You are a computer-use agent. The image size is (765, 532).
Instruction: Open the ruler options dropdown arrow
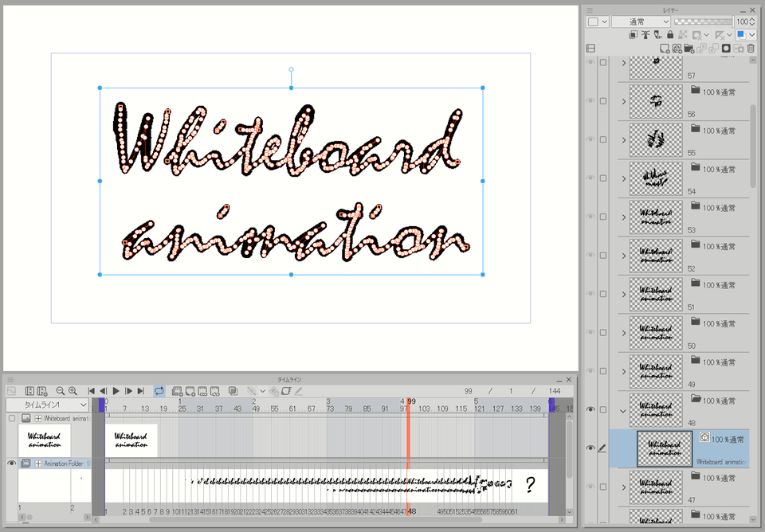pos(729,34)
